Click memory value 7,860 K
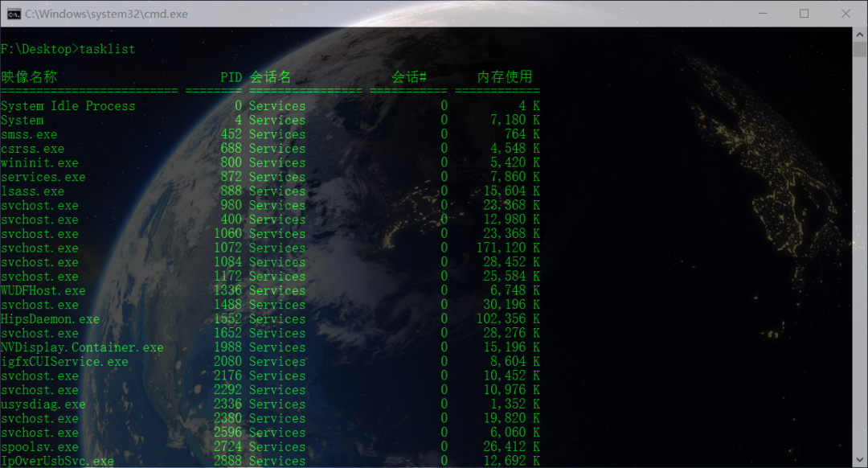 point(515,177)
